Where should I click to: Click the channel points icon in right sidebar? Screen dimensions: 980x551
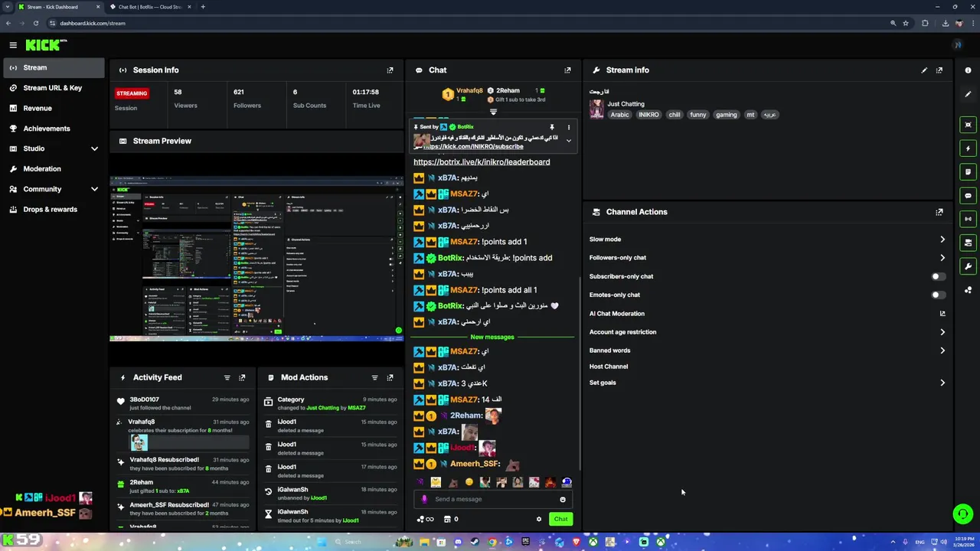click(969, 290)
